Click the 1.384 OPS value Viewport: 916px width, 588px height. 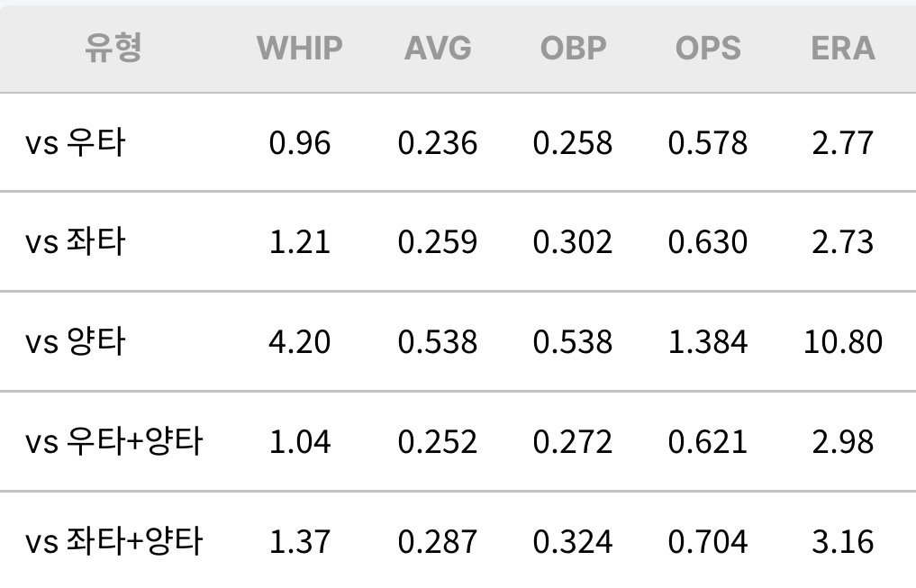[x=708, y=342]
